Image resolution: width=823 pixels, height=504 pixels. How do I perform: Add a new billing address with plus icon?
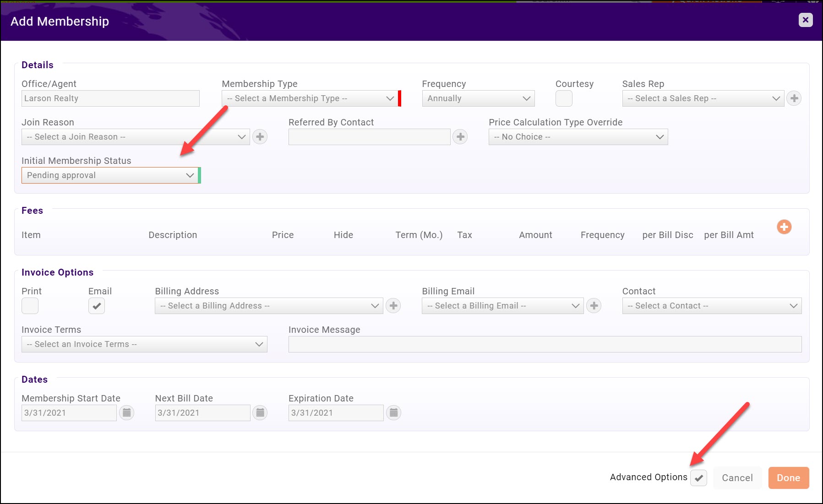click(393, 306)
